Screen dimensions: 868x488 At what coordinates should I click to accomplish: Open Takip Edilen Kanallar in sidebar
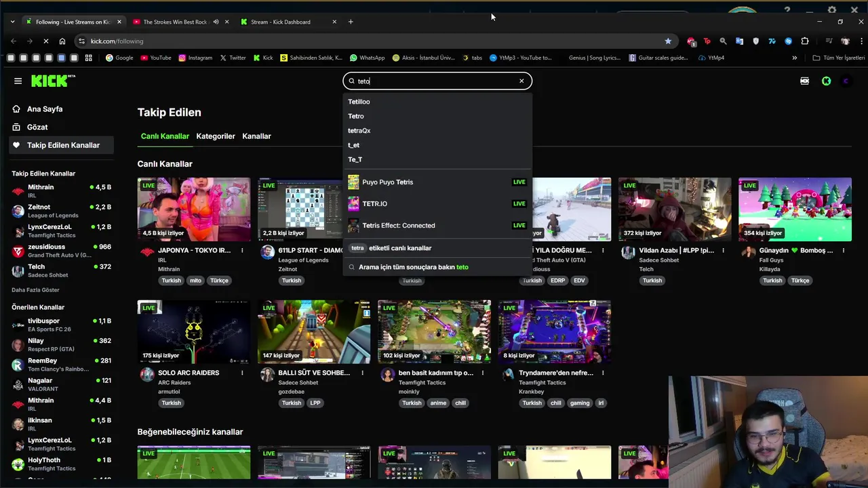click(62, 145)
